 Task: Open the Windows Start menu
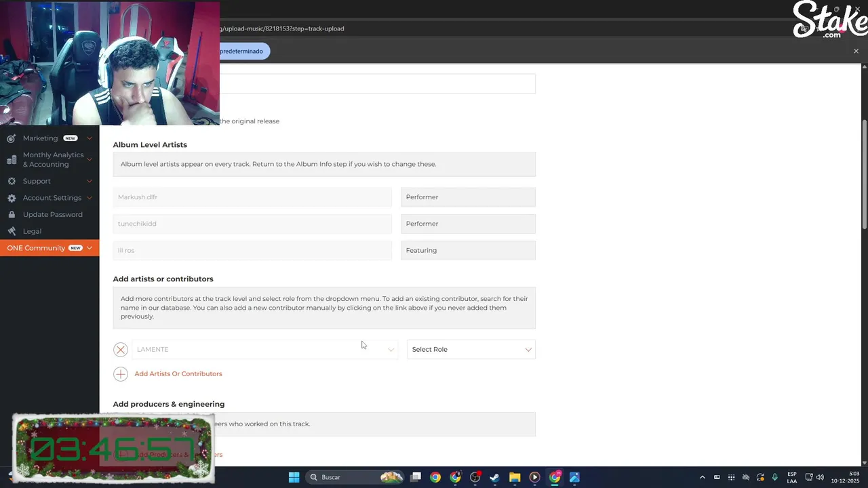coord(294,477)
